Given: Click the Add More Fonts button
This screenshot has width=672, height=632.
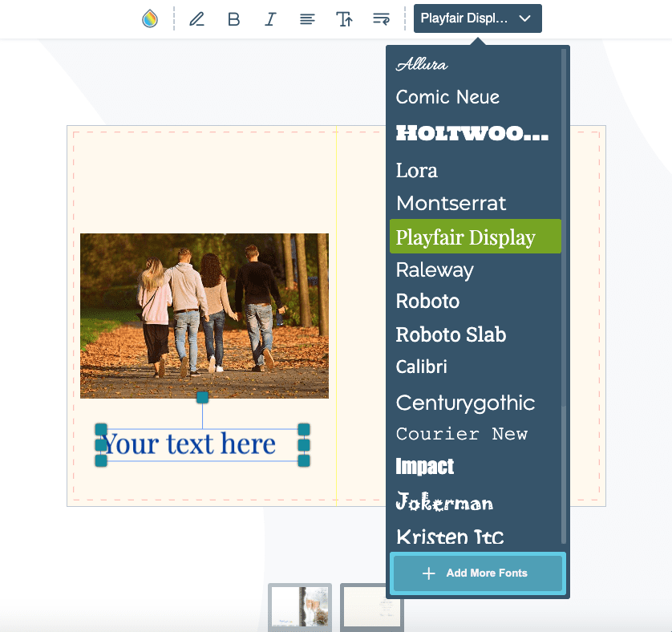Looking at the screenshot, I should 478,573.
